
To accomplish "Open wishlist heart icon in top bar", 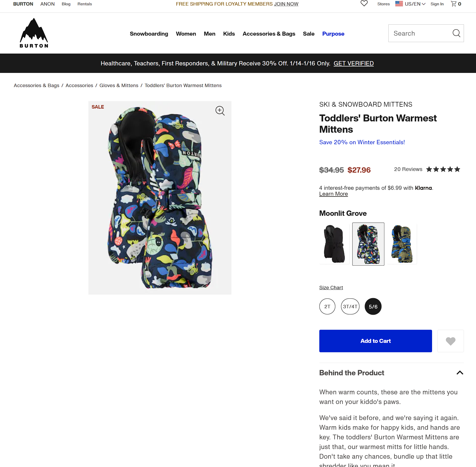I will [364, 3].
